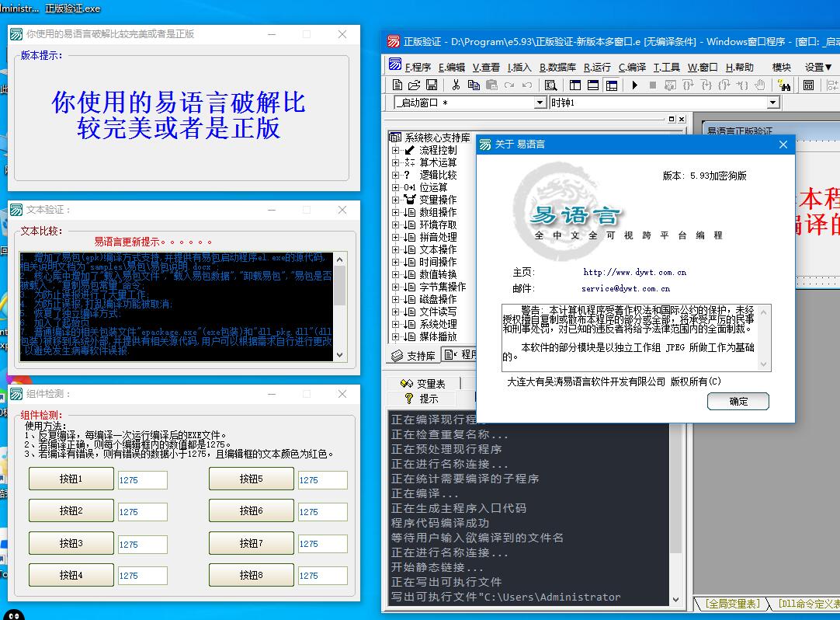Click the binoculars search icon

point(784,85)
